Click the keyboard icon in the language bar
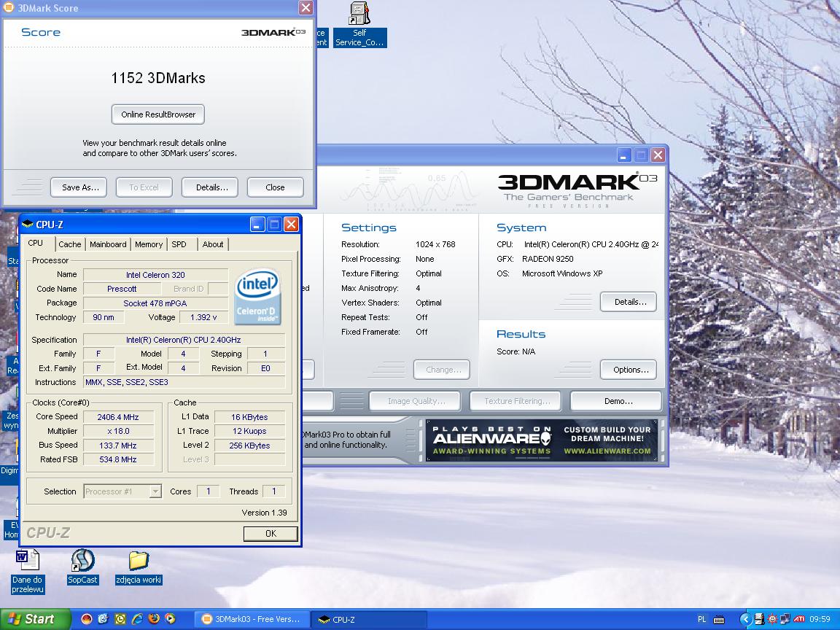This screenshot has width=840, height=630. pyautogui.click(x=719, y=620)
